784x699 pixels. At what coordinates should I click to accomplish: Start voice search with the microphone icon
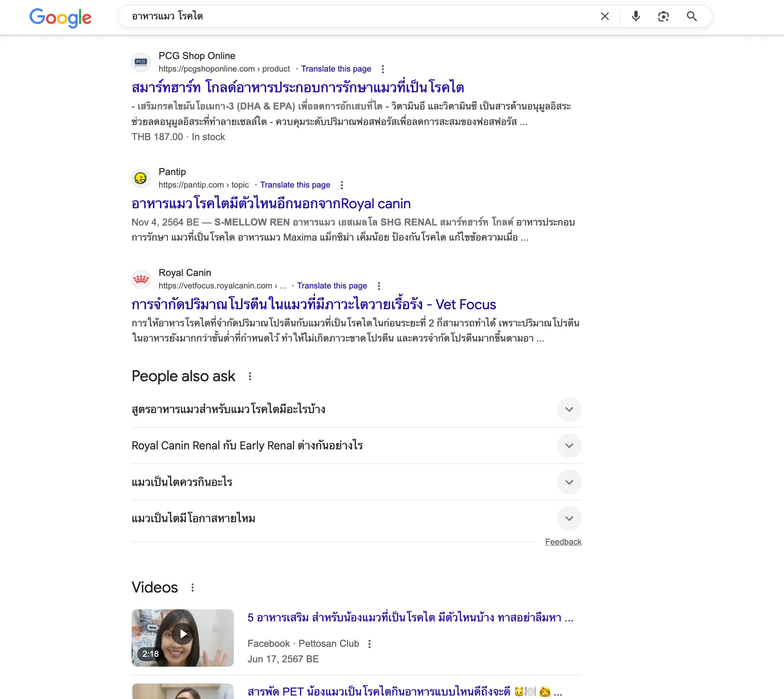(x=636, y=16)
